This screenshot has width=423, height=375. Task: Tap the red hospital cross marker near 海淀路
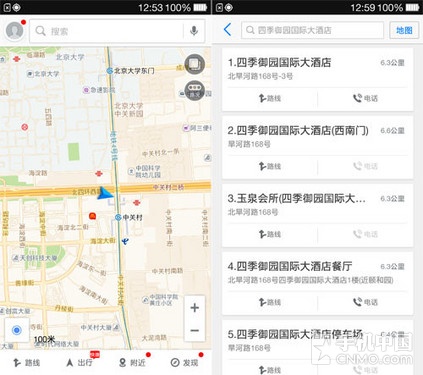(x=99, y=174)
